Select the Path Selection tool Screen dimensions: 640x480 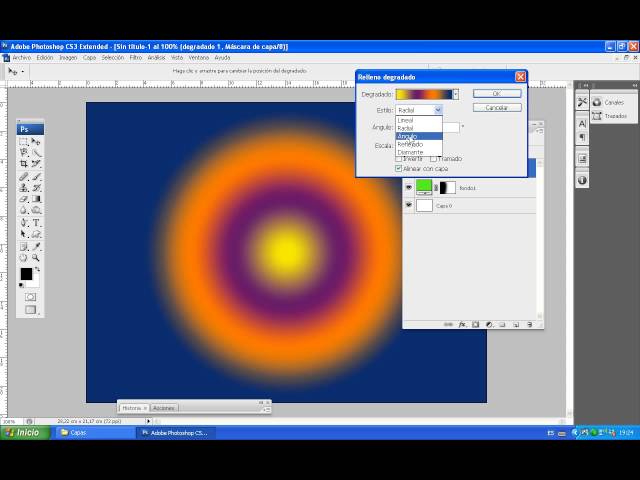[x=24, y=234]
